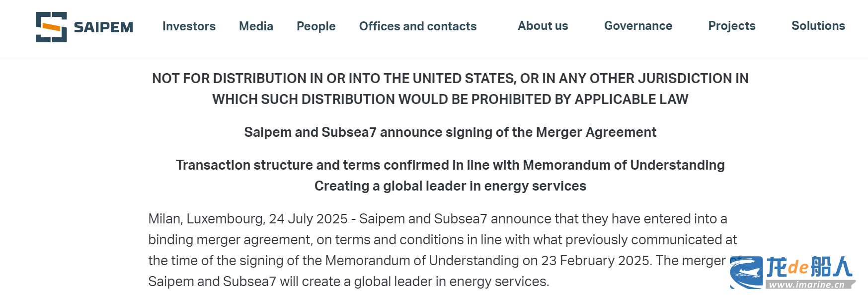The width and height of the screenshot is (868, 301).
Task: Expand the Projects menu
Action: 731,26
